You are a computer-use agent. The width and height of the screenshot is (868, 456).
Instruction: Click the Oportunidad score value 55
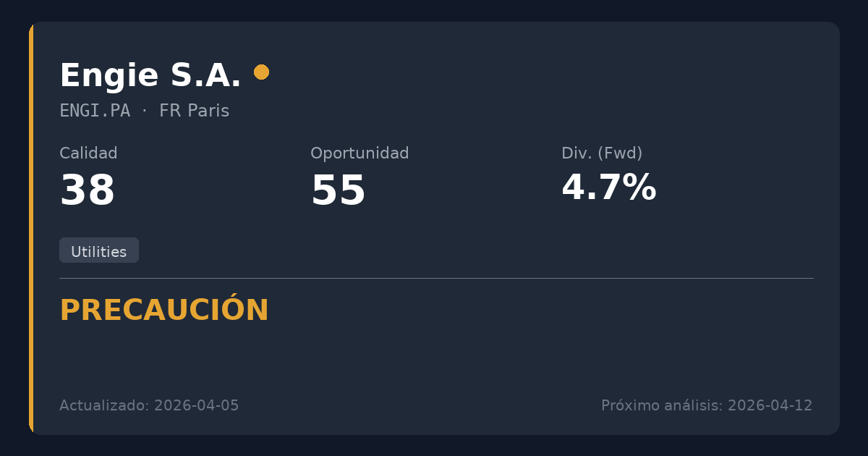point(338,191)
